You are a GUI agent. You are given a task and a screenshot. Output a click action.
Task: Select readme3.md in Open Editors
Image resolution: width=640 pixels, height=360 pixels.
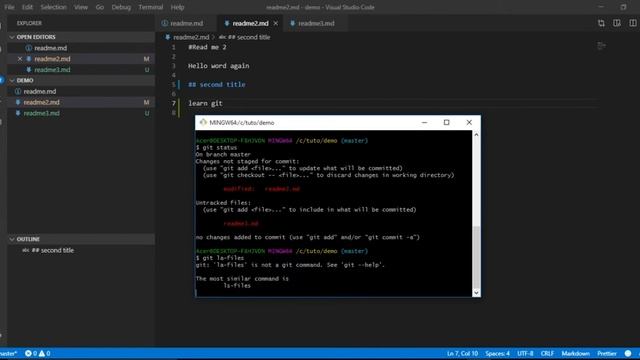pyautogui.click(x=81, y=70)
